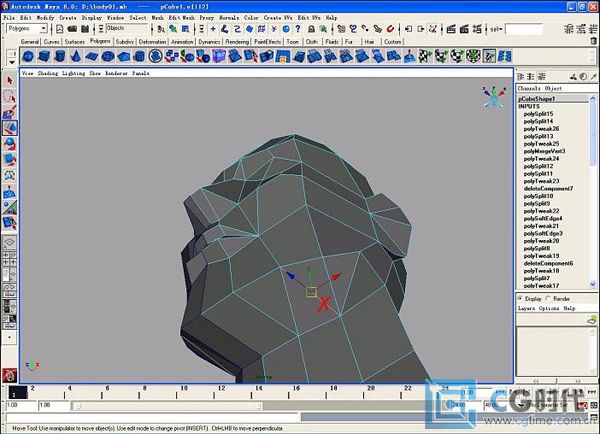Select polySplit15 in INPUTS list
Image resolution: width=600 pixels, height=434 pixels.
click(538, 114)
